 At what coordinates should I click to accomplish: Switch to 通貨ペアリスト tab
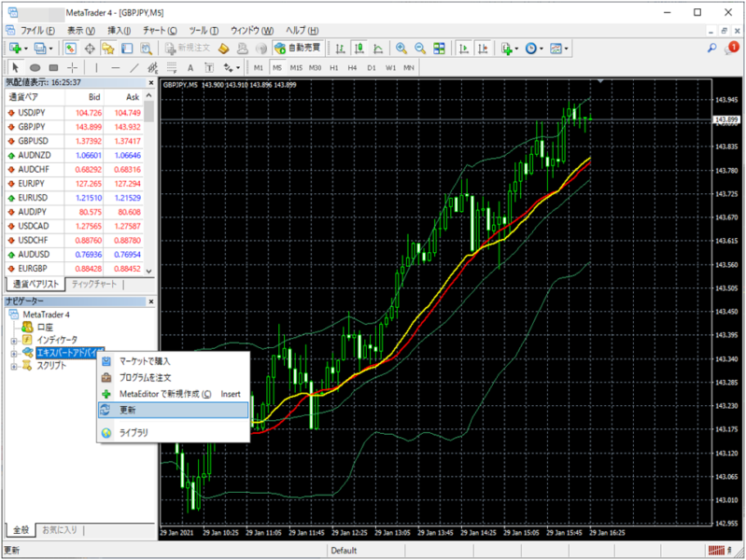[x=35, y=284]
